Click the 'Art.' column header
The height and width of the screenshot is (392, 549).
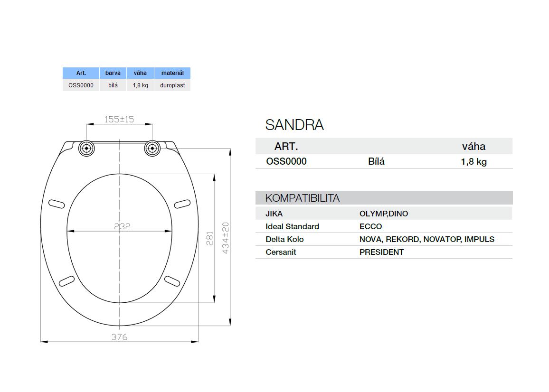81,73
